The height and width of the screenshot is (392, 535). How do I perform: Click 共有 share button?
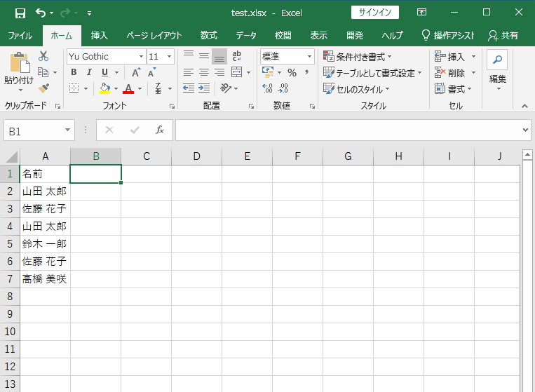coord(503,36)
